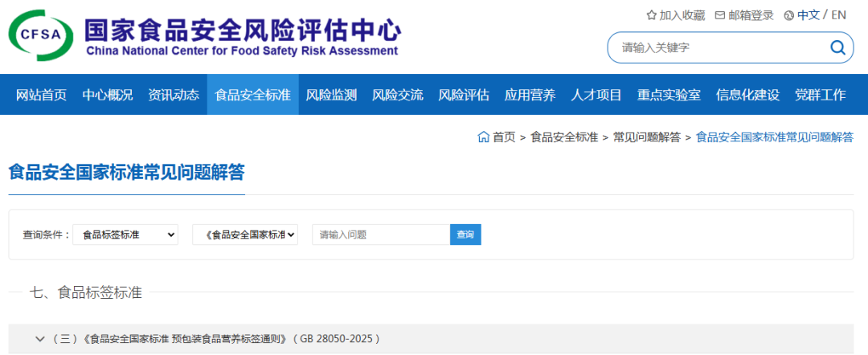This screenshot has width=868, height=355.
Task: Click 食品安全标准 breadcrumb link
Action: 564,137
